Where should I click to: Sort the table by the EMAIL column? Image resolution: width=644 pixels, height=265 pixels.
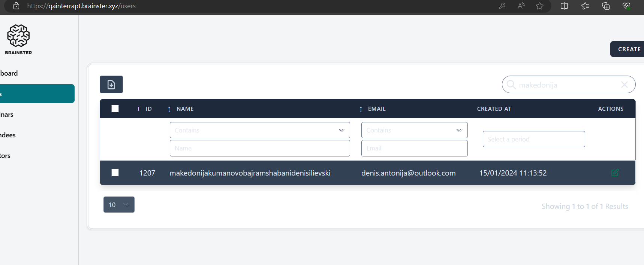[376, 109]
